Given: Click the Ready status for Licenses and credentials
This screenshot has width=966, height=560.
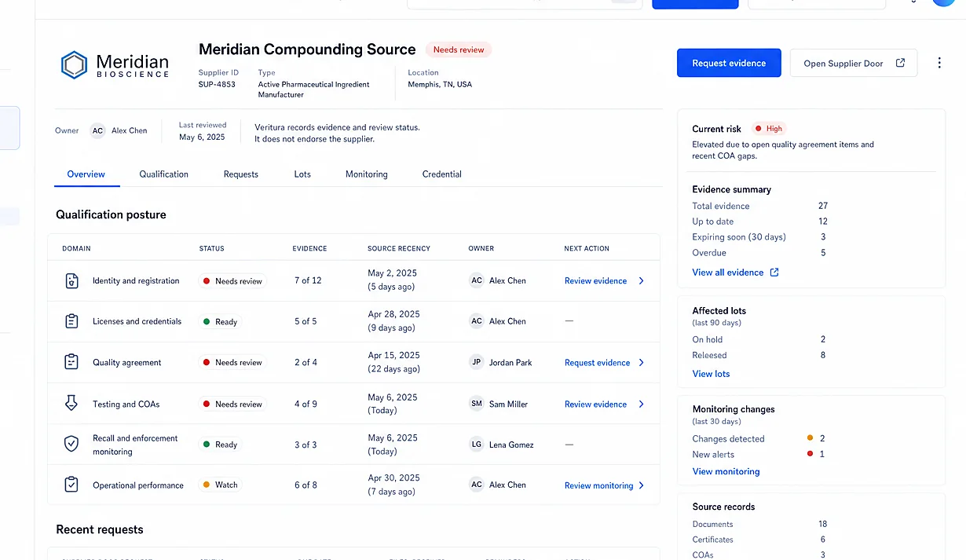Looking at the screenshot, I should 220,321.
